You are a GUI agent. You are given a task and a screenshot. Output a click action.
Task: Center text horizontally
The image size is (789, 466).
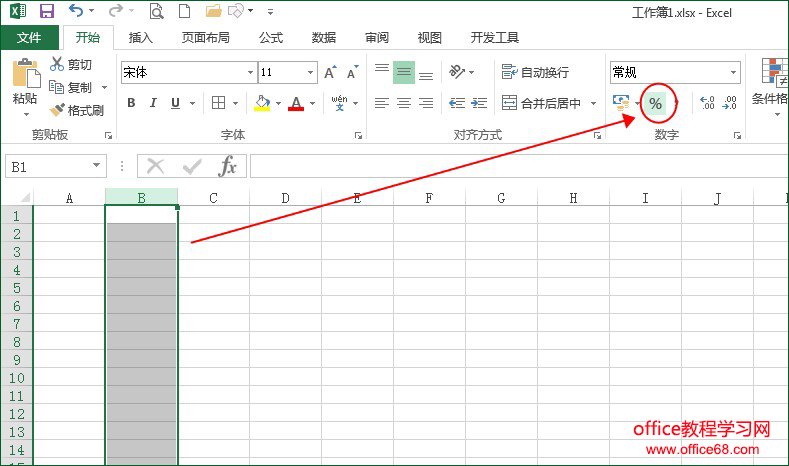404,103
